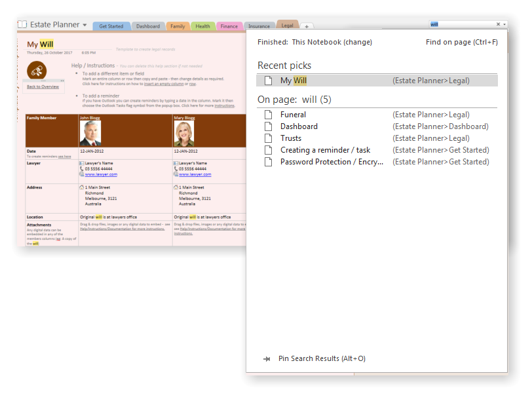This screenshot has width=532, height=399.
Task: Click the Back to Overview link
Action: click(x=43, y=86)
